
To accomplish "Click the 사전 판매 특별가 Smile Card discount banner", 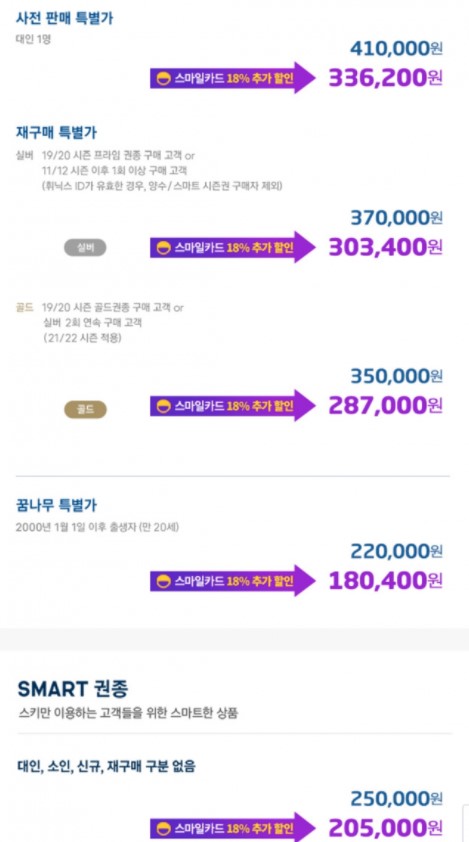I will coord(232,78).
